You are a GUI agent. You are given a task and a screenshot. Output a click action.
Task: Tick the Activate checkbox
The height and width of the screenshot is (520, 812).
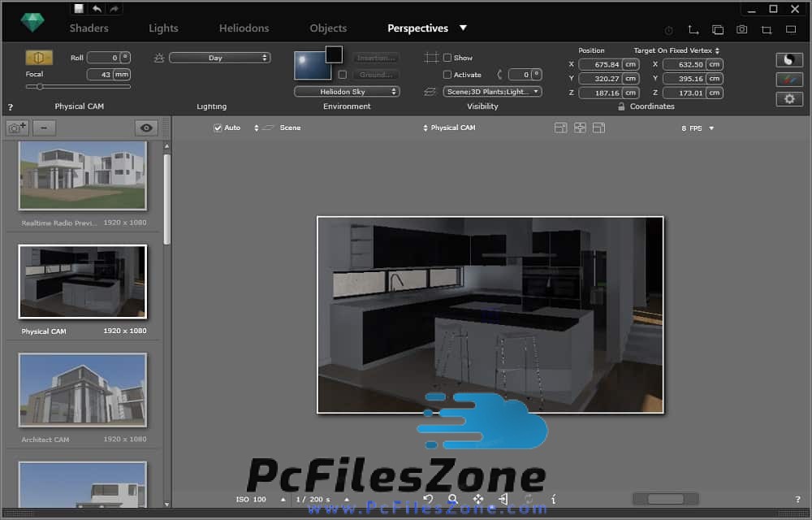click(447, 75)
